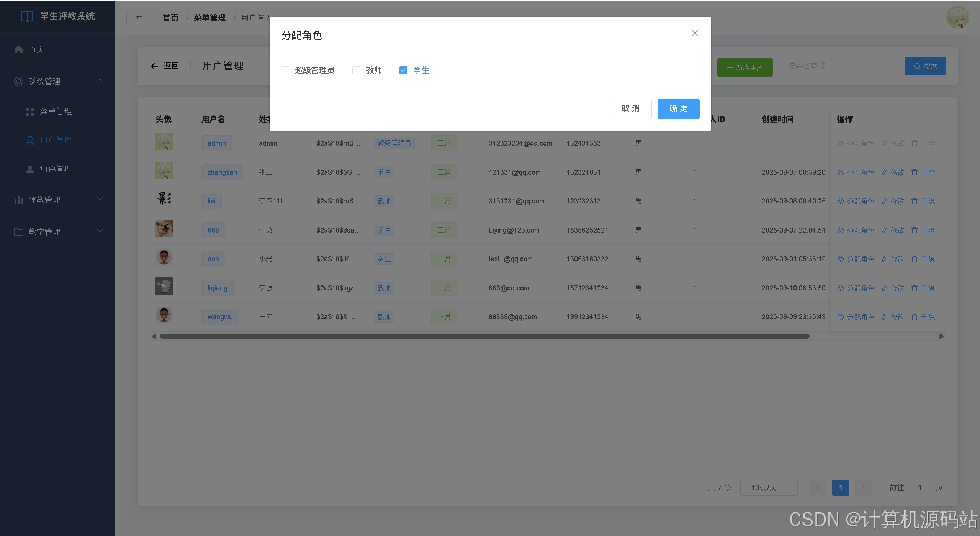The width and height of the screenshot is (980, 536).
Task: Click the email 121331@qq.com
Action: click(514, 172)
